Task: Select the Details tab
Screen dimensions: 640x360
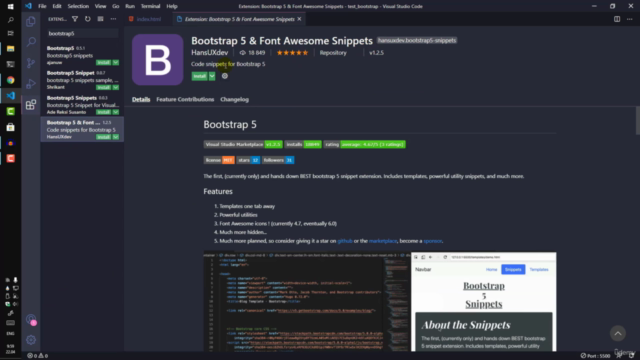Action: pyautogui.click(x=141, y=99)
